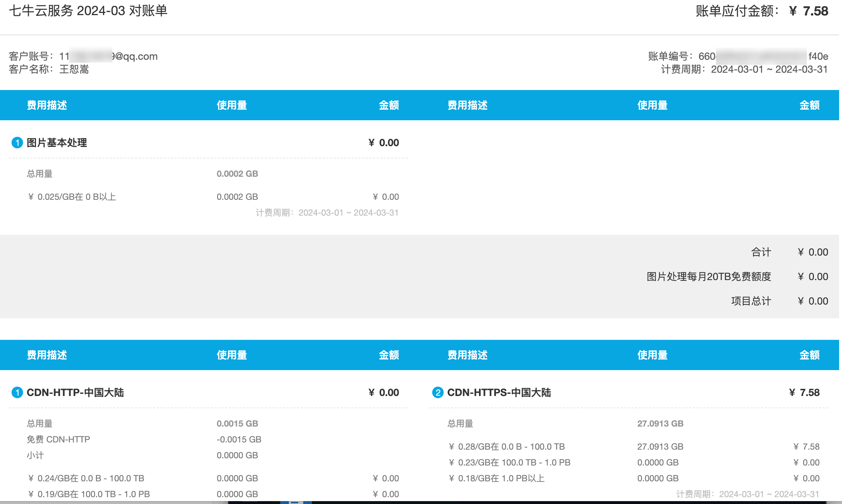Image resolution: width=842 pixels, height=504 pixels.
Task: Click the ¥ 0.00 amount in the ¥ 0.23/GB row
Action: coord(806,463)
